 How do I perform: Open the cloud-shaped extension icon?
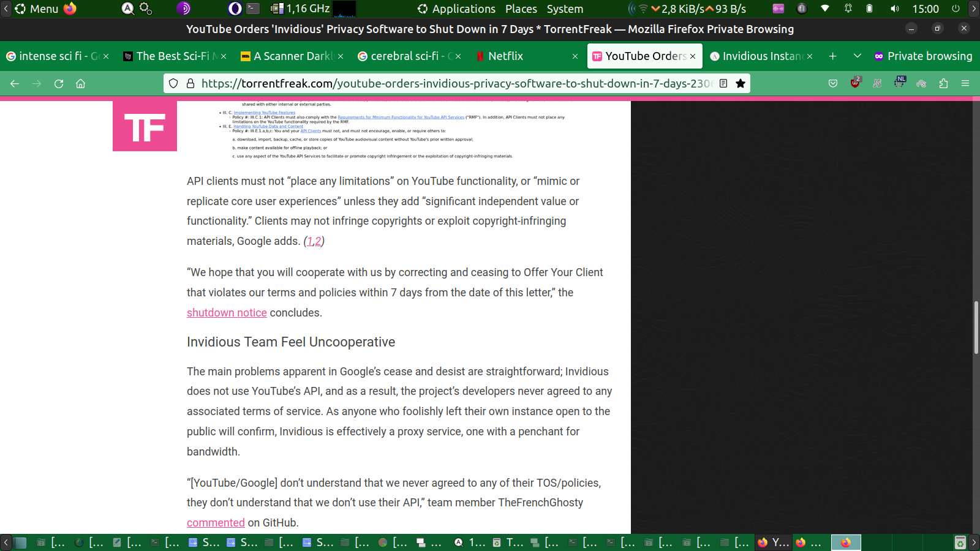tap(921, 83)
